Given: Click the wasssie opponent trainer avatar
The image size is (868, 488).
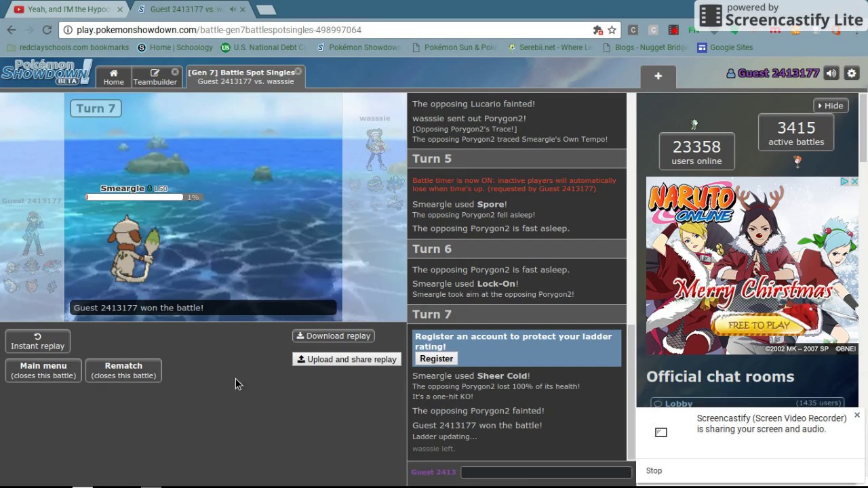Looking at the screenshot, I should coord(375,150).
